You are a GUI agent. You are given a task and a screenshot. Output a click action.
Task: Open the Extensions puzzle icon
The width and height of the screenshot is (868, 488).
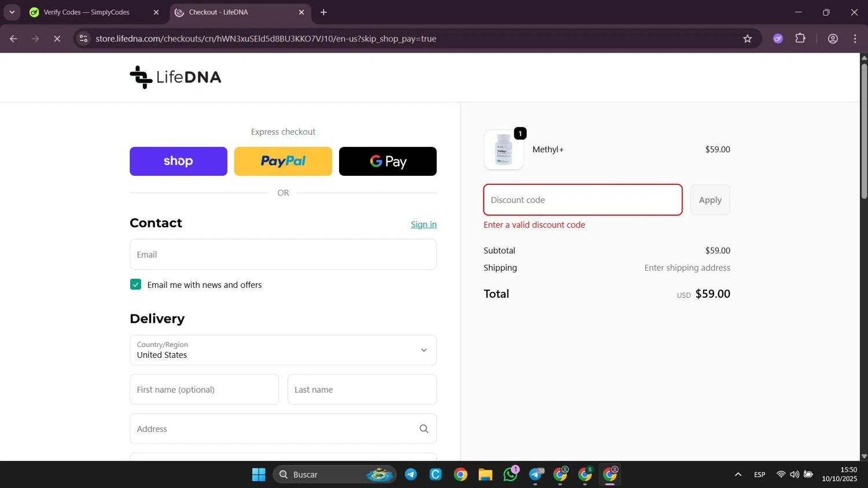coord(800,39)
